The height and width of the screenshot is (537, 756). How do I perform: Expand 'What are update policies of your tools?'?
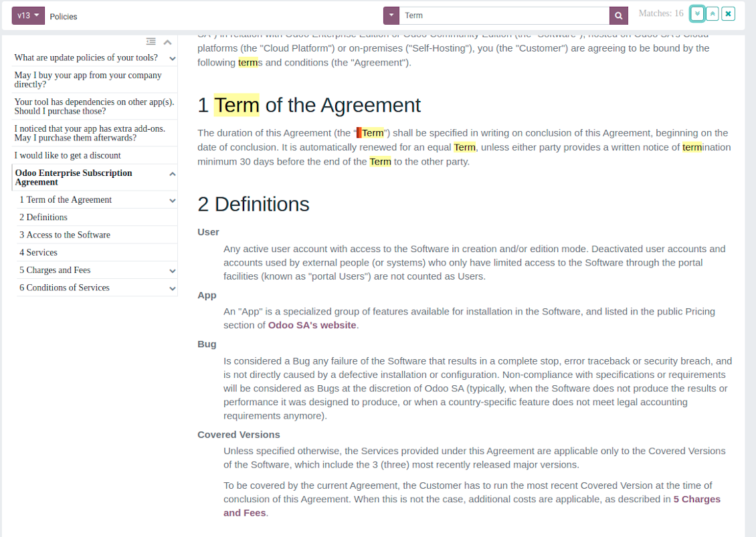point(172,58)
